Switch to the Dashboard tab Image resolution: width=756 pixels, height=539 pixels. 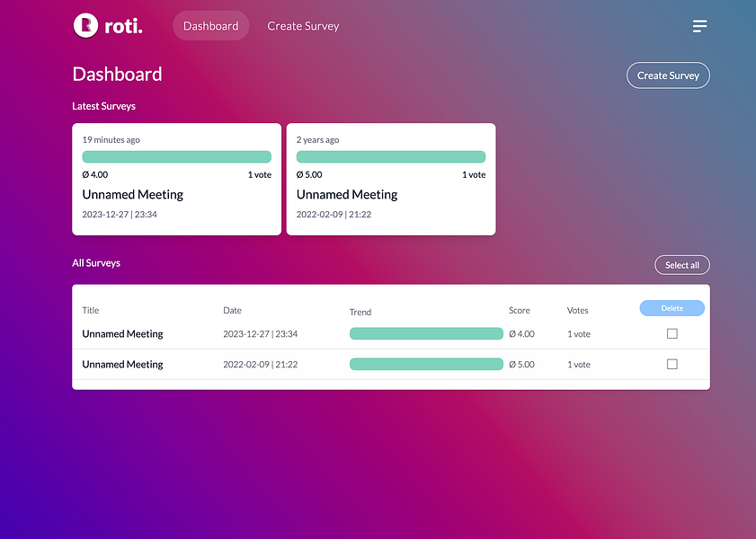(x=210, y=25)
